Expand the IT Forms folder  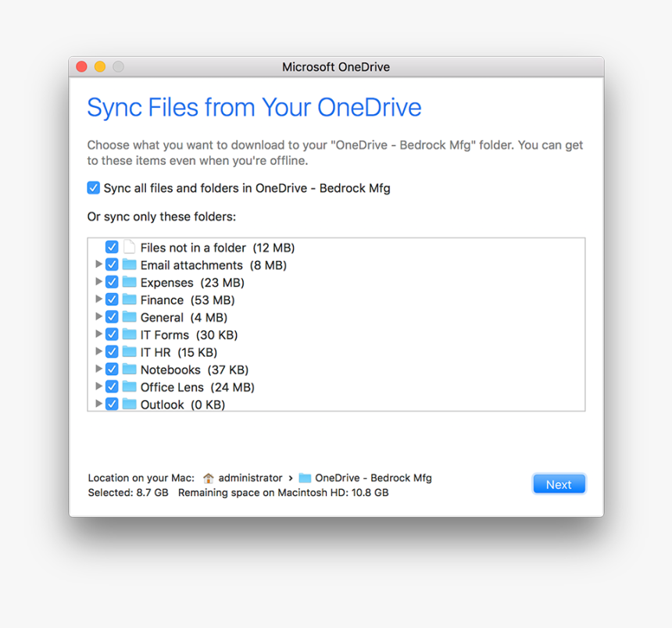coord(98,334)
